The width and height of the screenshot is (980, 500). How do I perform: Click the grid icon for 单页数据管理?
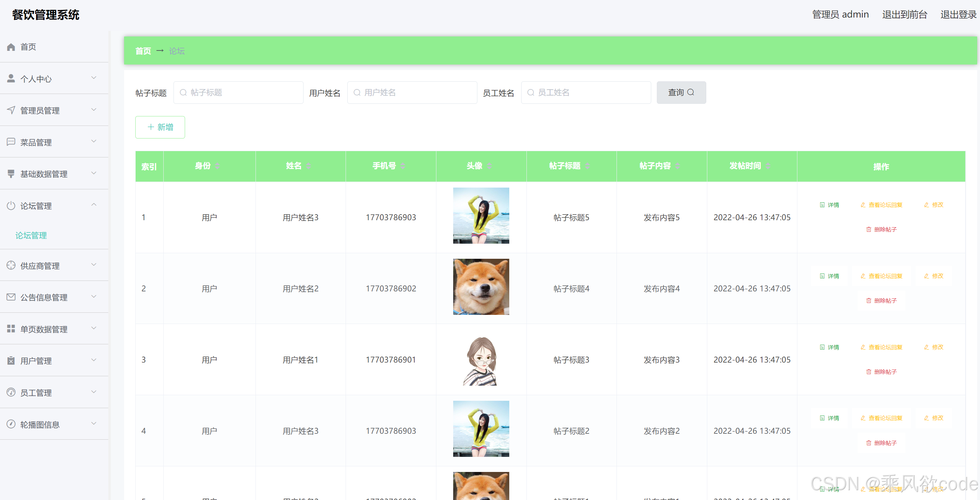[x=11, y=329]
